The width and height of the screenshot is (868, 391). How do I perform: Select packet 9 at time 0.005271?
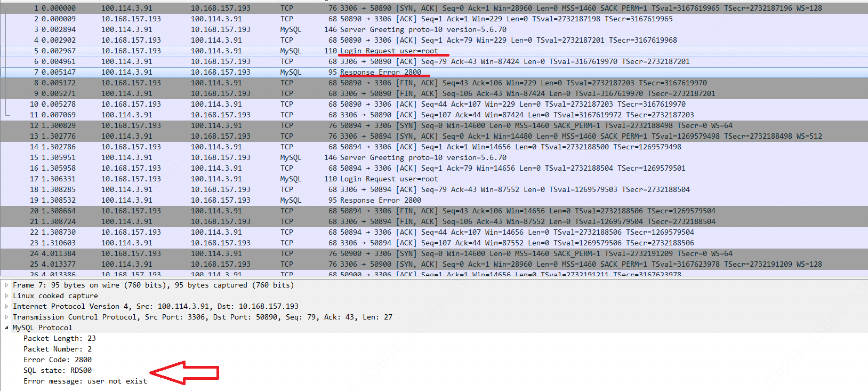point(434,93)
